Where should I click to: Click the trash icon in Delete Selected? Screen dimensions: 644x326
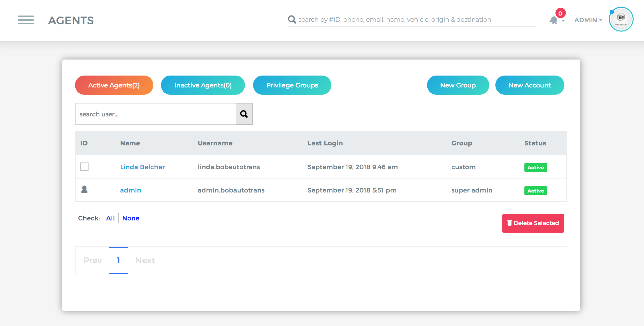pyautogui.click(x=509, y=223)
